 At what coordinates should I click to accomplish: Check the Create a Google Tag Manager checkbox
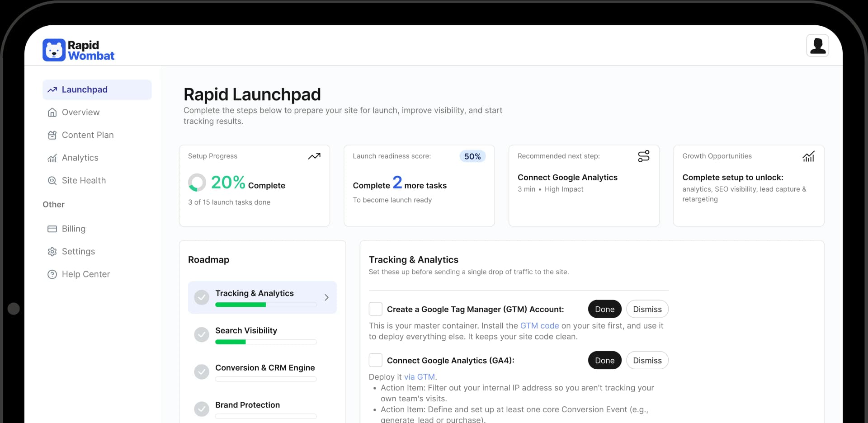tap(376, 309)
